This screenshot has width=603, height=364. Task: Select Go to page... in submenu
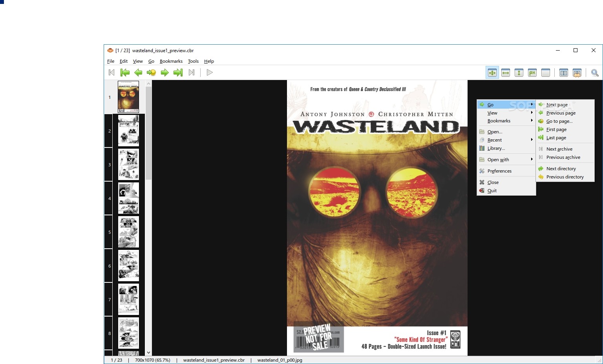point(565,121)
